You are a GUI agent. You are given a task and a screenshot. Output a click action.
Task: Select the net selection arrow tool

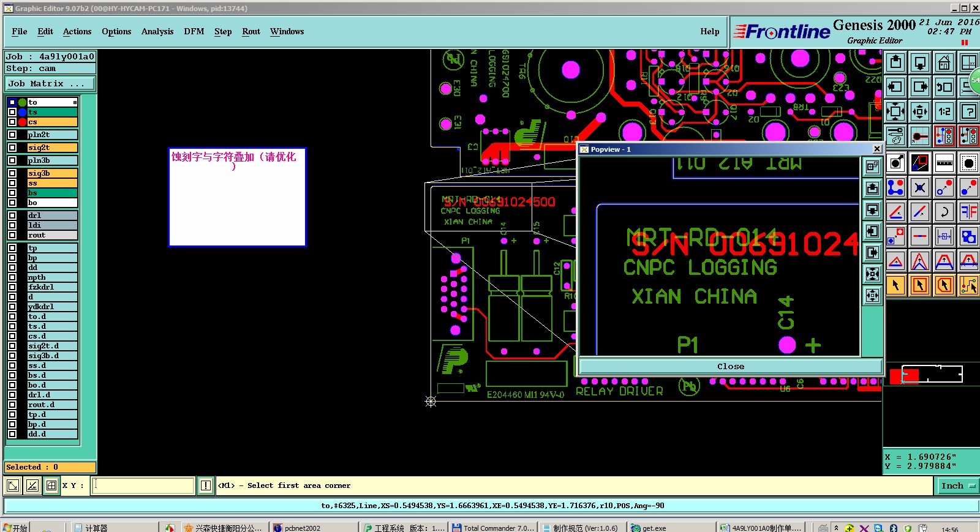tap(969, 285)
